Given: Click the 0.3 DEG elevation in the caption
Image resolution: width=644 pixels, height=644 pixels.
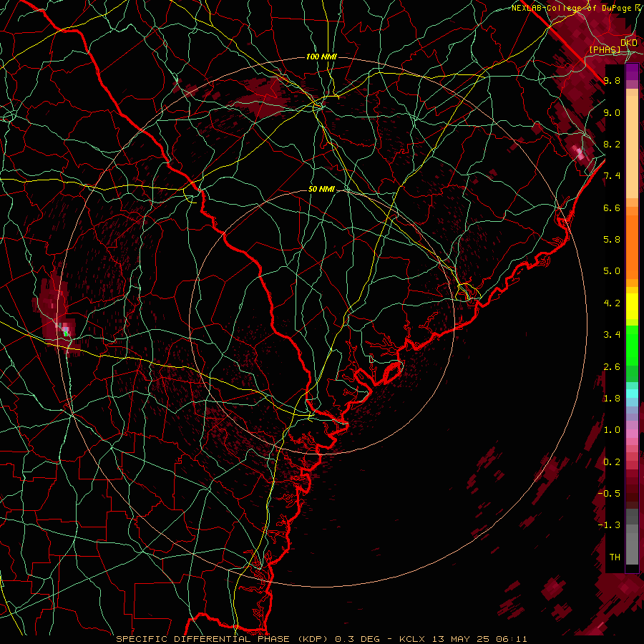Looking at the screenshot, I should [358, 639].
